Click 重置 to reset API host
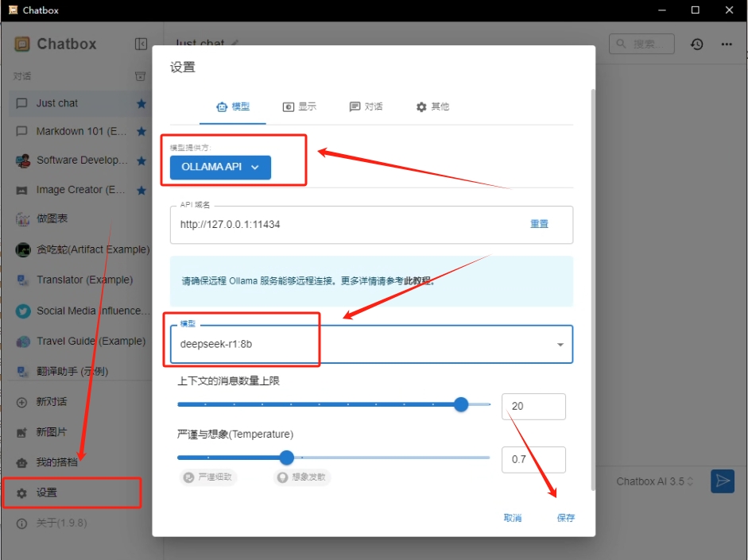The image size is (748, 560). [539, 224]
